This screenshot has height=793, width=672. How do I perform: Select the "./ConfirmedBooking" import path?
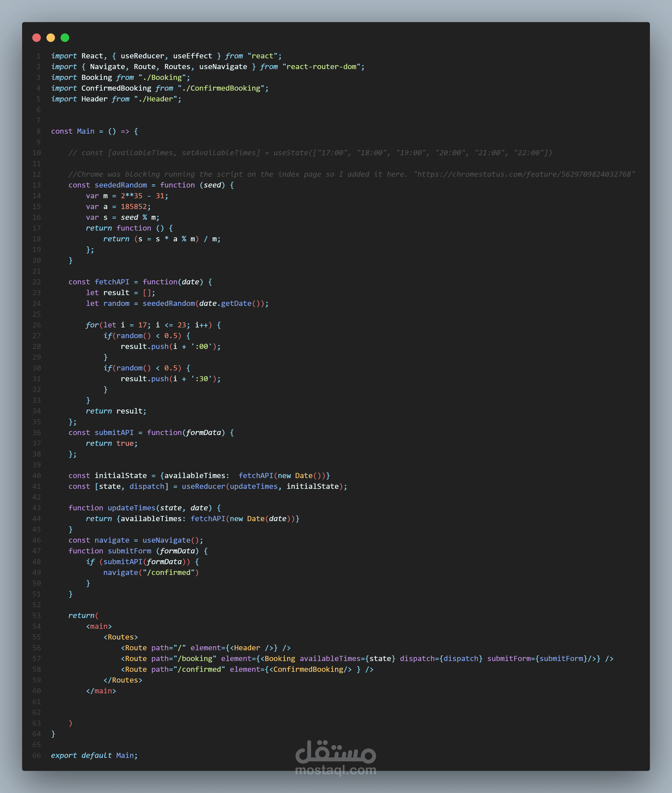[221, 88]
